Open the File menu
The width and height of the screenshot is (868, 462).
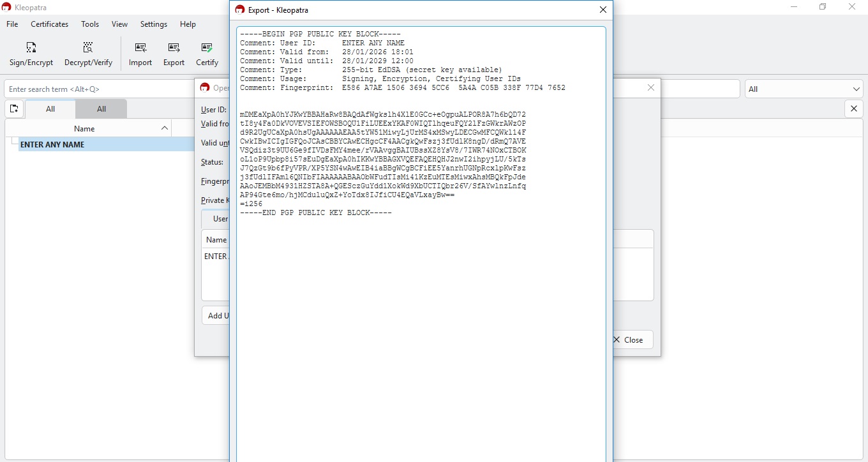12,24
